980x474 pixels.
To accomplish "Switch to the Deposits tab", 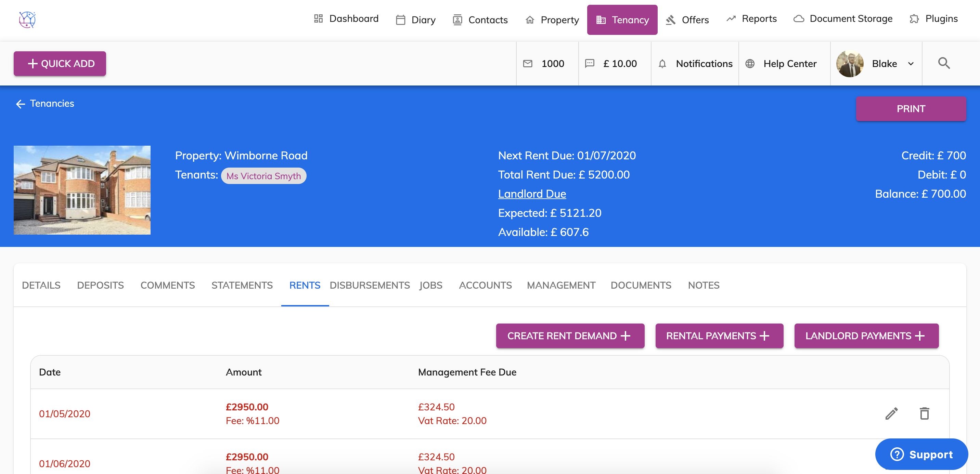I will pos(101,285).
